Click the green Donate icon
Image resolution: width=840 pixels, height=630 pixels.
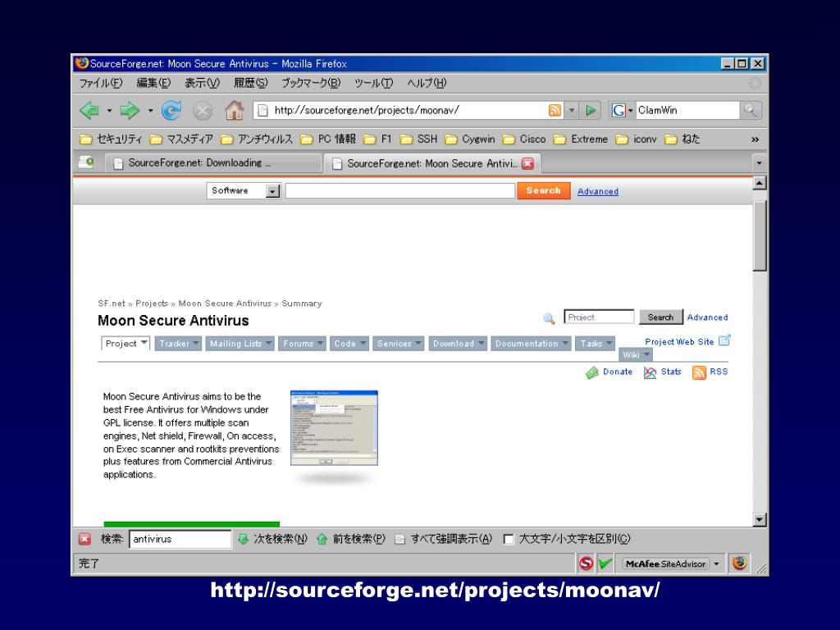(x=592, y=372)
